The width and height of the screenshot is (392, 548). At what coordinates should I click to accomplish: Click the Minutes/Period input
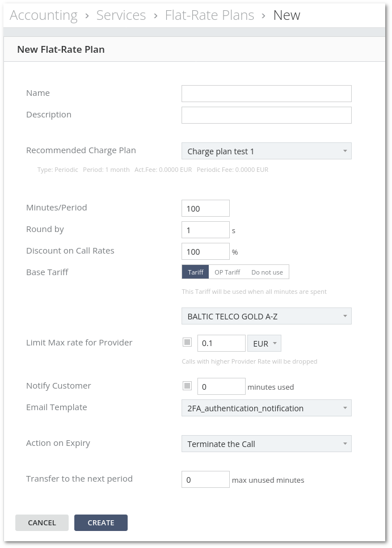click(205, 208)
